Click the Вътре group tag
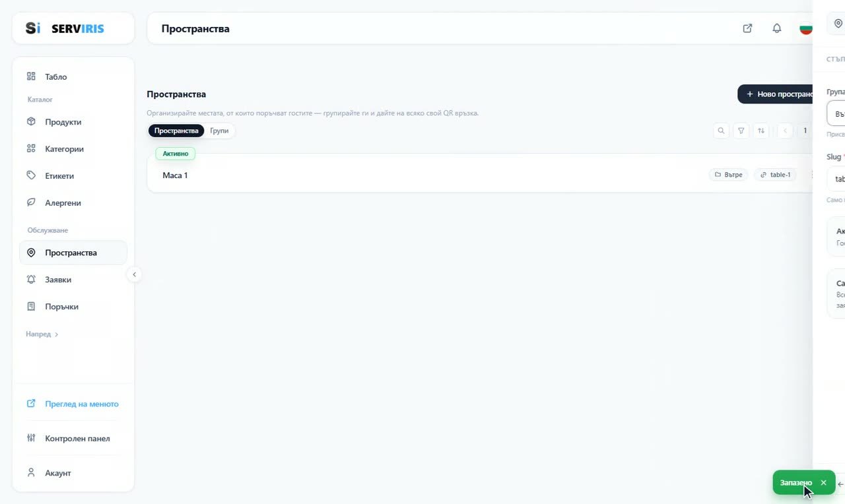 729,175
